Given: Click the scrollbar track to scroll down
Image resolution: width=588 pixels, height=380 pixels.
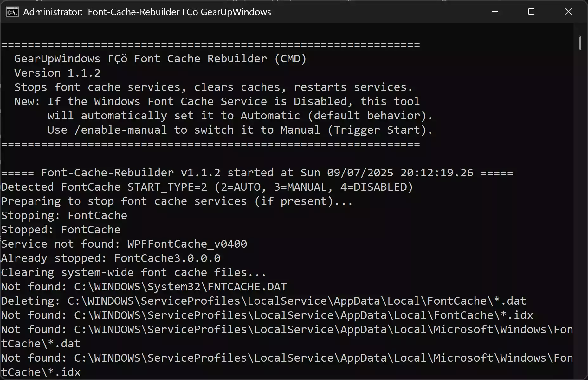Looking at the screenshot, I should point(581,222).
